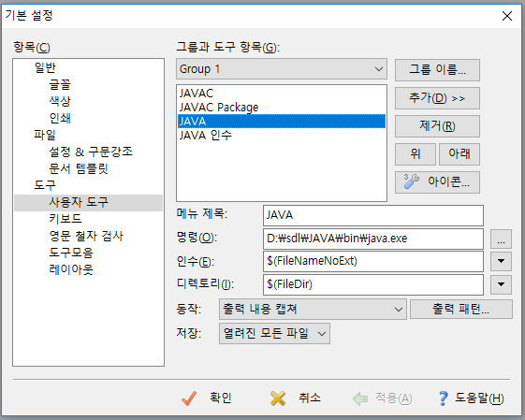
Task: Open the Group 1 dropdown
Action: [x=282, y=69]
